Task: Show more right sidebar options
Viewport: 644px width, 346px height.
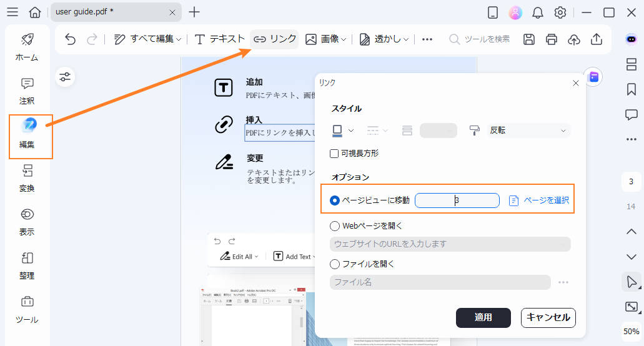Action: click(x=632, y=139)
